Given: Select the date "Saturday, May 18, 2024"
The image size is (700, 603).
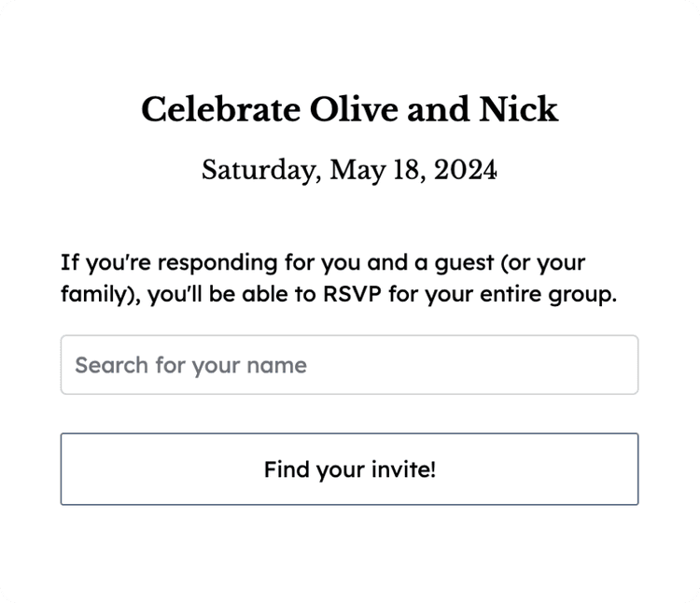Looking at the screenshot, I should click(349, 171).
